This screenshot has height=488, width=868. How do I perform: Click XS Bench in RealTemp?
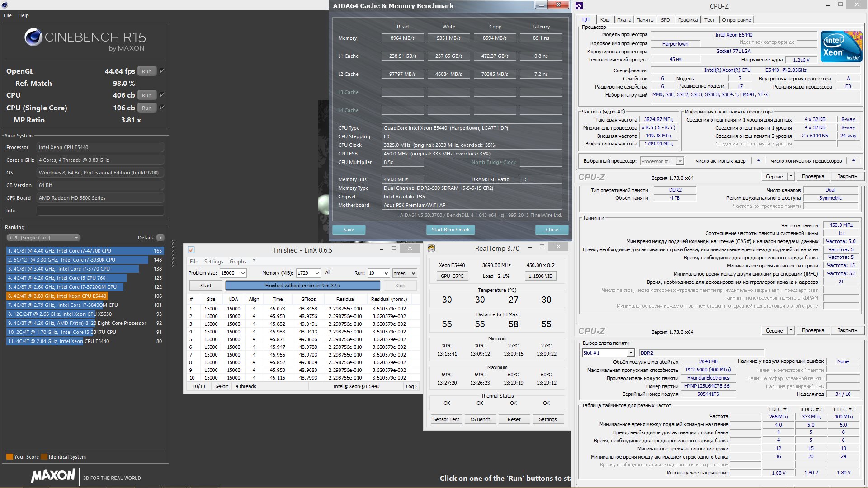(480, 419)
